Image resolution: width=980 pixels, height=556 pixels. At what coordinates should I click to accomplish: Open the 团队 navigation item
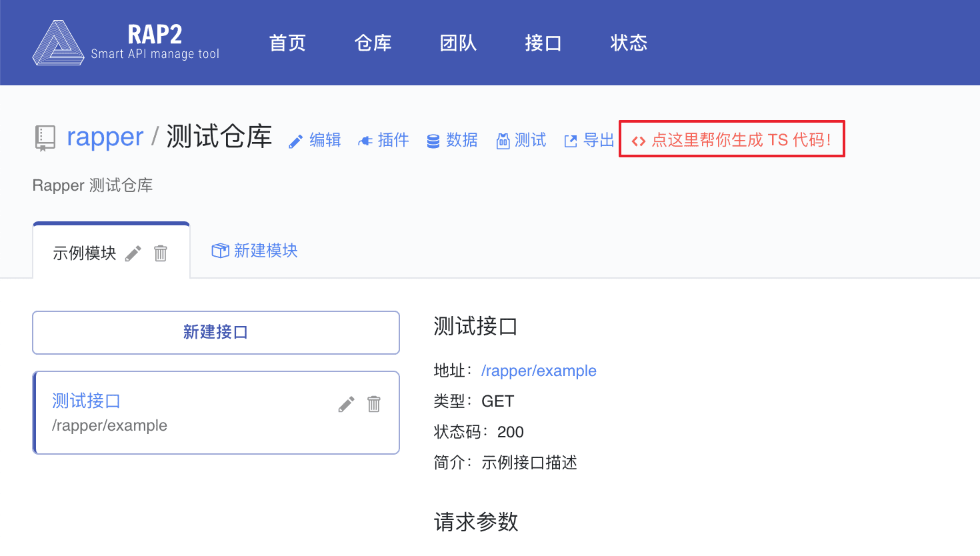click(458, 43)
